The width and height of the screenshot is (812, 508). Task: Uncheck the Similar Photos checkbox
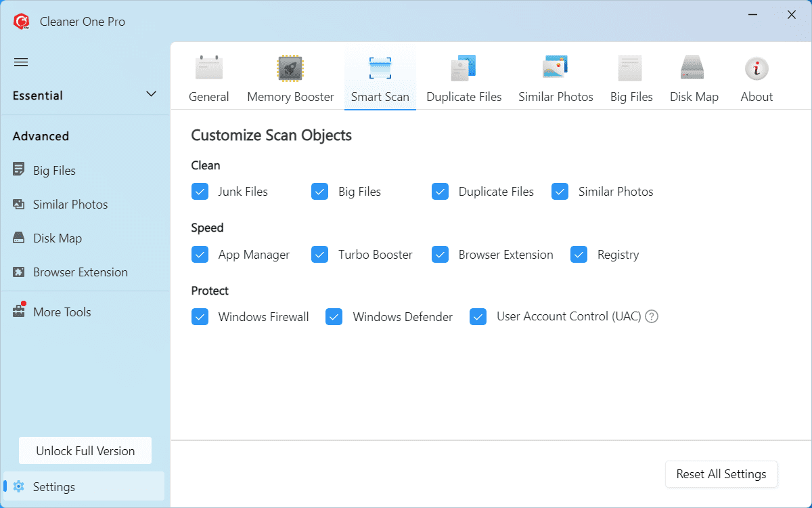tap(560, 192)
